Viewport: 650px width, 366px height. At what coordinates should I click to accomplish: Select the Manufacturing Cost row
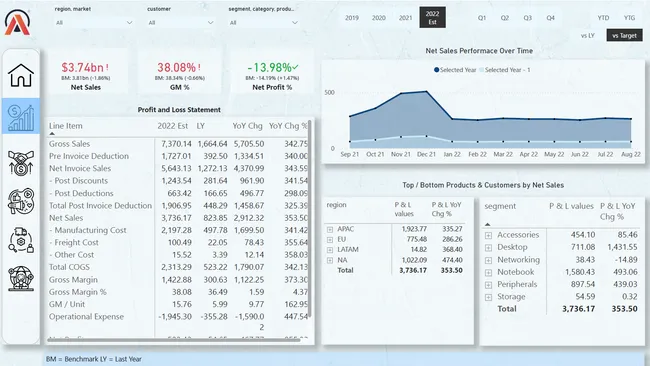[178, 230]
